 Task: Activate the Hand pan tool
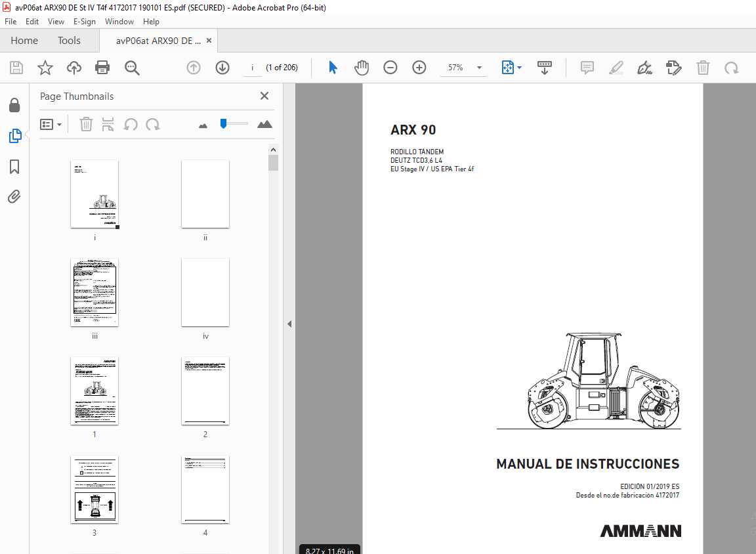362,68
